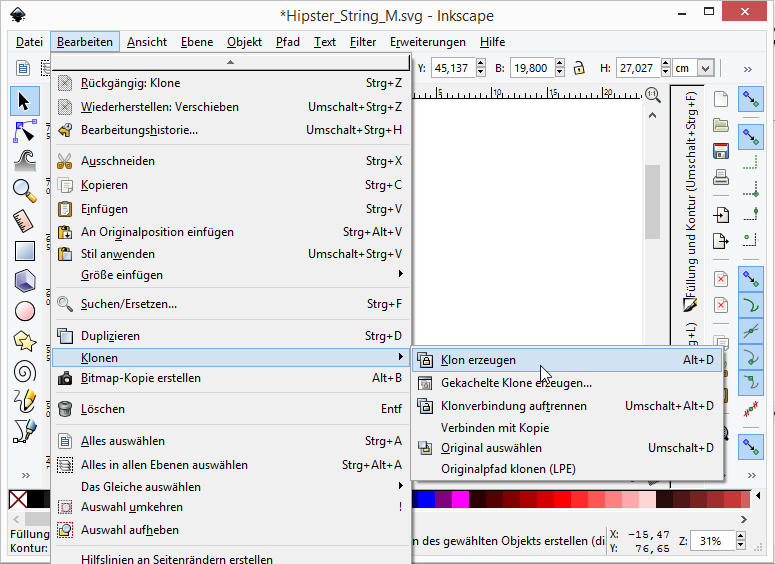Click Suchen/Ersetzen menu entry
The image size is (775, 564).
click(x=129, y=304)
